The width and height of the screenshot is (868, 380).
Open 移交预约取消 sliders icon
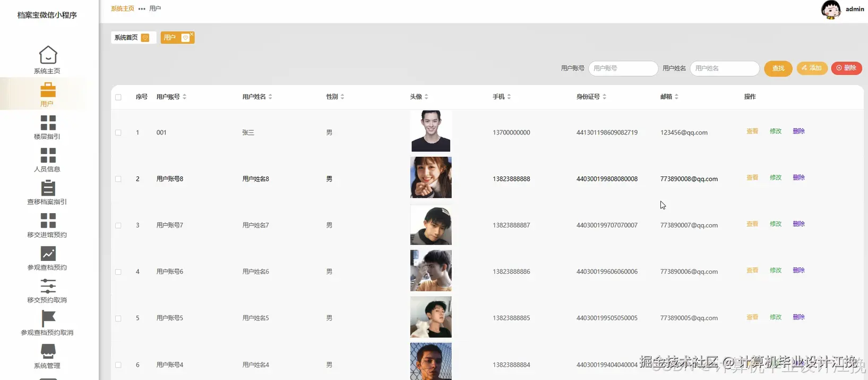click(x=48, y=286)
